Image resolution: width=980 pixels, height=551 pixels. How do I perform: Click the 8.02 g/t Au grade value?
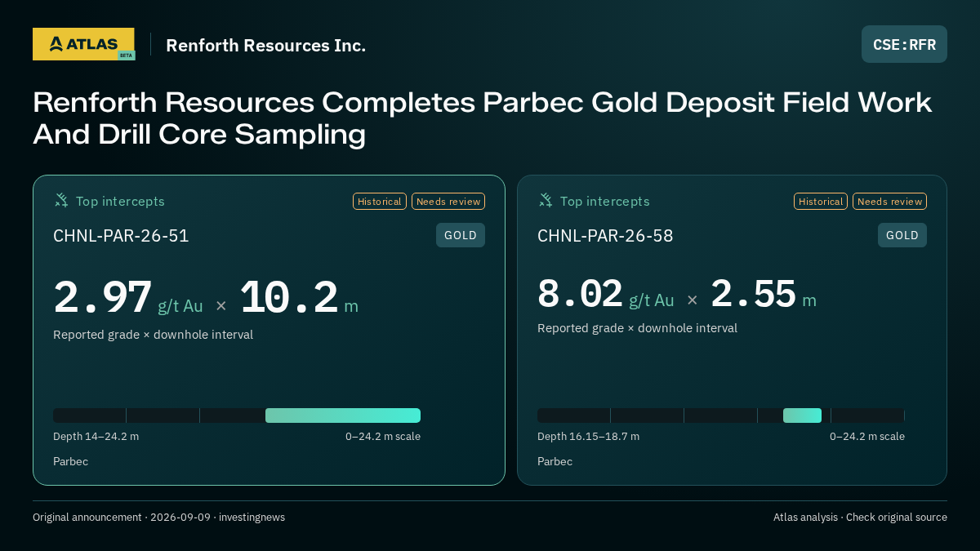tap(606, 294)
